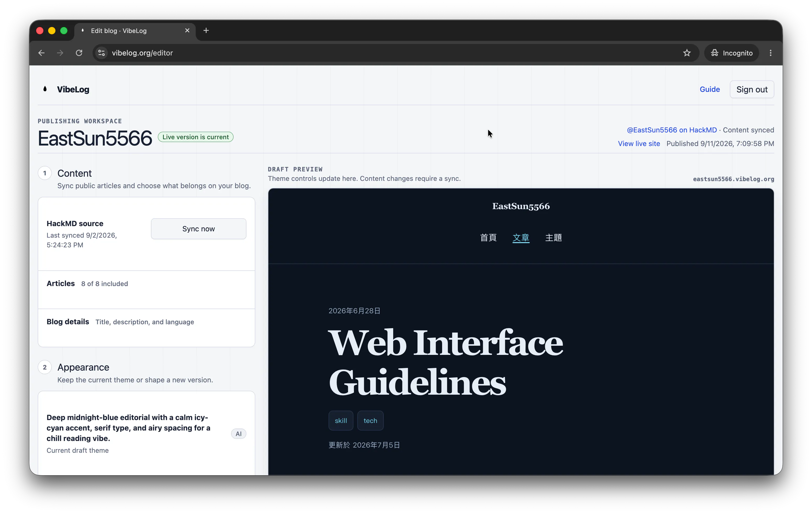The width and height of the screenshot is (812, 514).
Task: Open 首頁 in the preview navigation
Action: pos(488,238)
